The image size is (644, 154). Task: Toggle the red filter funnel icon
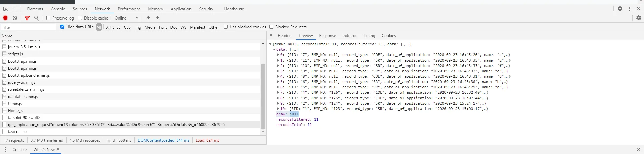coord(27,18)
